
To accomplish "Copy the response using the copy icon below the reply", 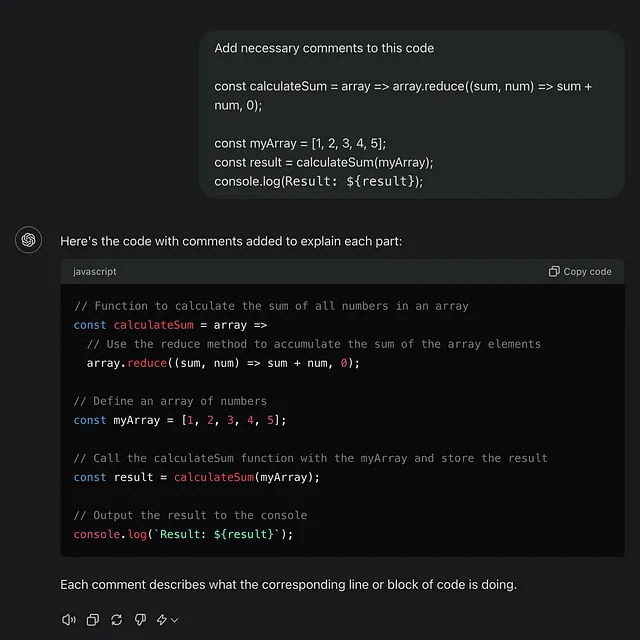I will coord(93,620).
